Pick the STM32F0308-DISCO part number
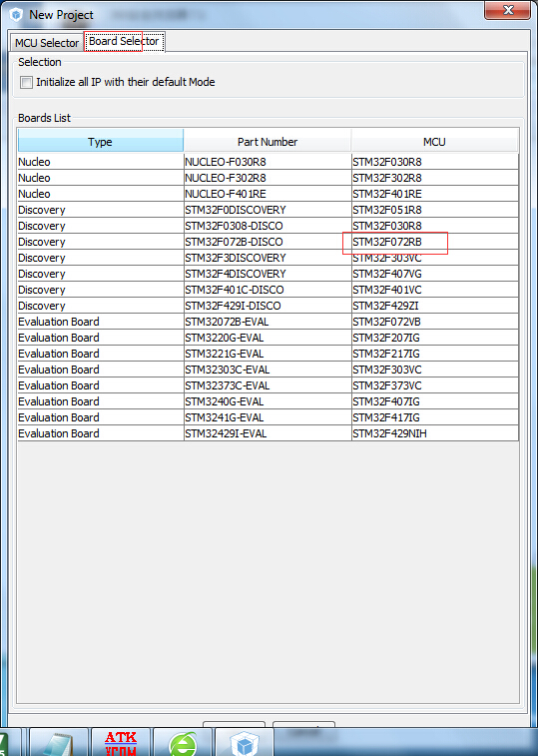The height and width of the screenshot is (756, 538). click(268, 226)
